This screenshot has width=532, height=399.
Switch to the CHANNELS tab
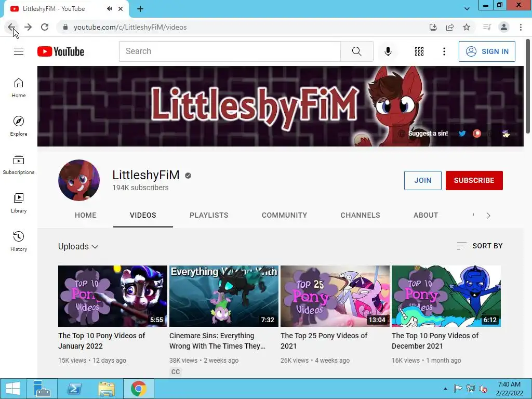pos(361,215)
